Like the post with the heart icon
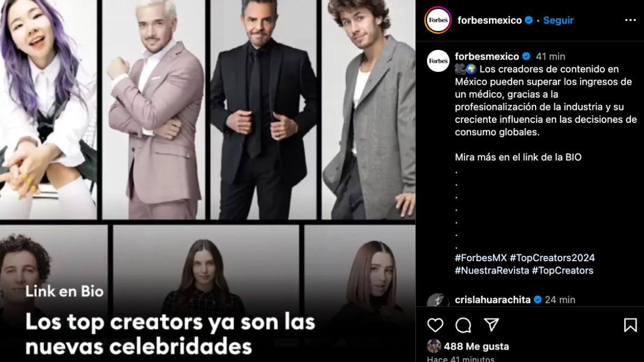 435,325
